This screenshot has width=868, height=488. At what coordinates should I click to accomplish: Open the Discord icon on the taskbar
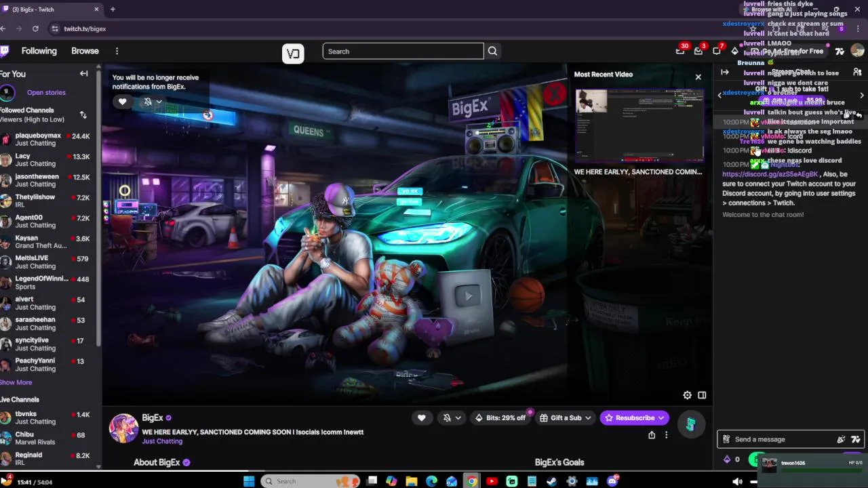click(612, 481)
